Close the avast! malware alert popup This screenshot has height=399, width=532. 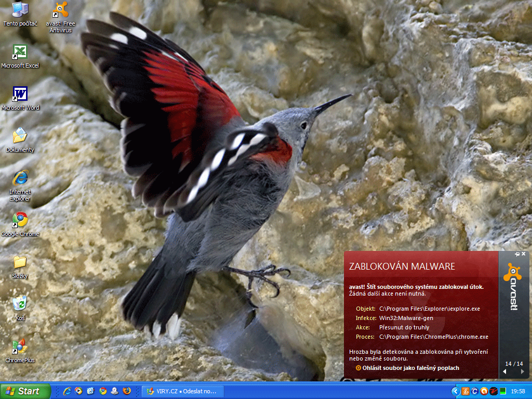pyautogui.click(x=524, y=254)
